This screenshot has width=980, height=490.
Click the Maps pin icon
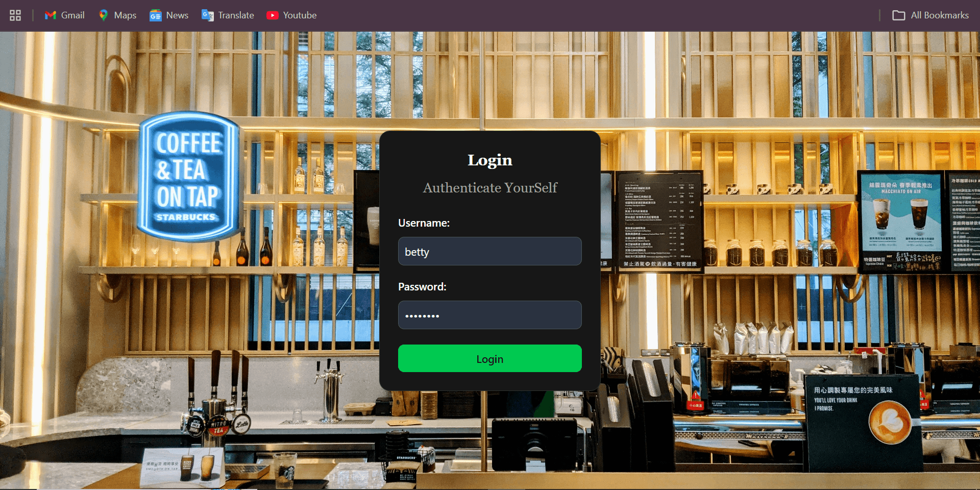pyautogui.click(x=103, y=15)
